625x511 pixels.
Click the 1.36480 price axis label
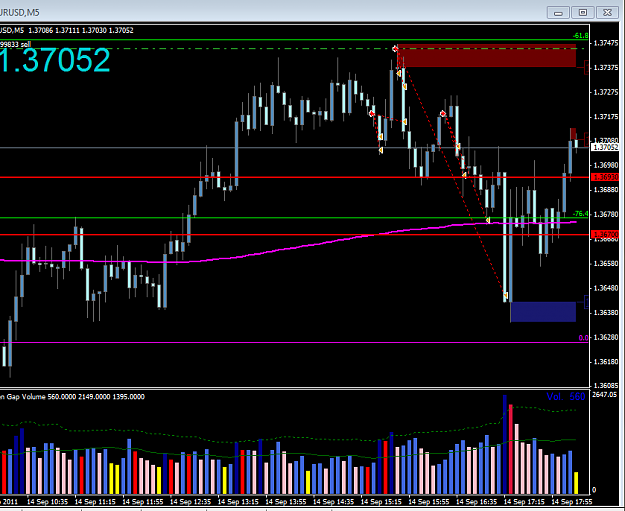[606, 288]
